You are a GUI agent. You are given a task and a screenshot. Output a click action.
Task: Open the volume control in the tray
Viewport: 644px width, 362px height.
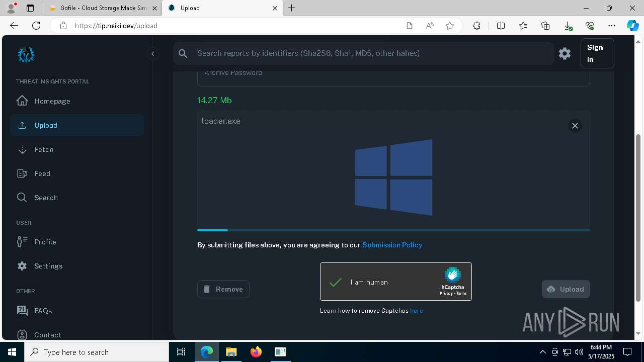[x=579, y=352]
